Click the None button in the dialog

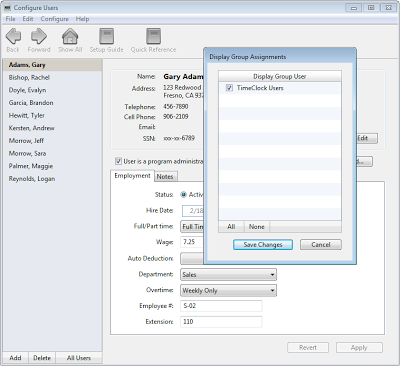pos(257,227)
